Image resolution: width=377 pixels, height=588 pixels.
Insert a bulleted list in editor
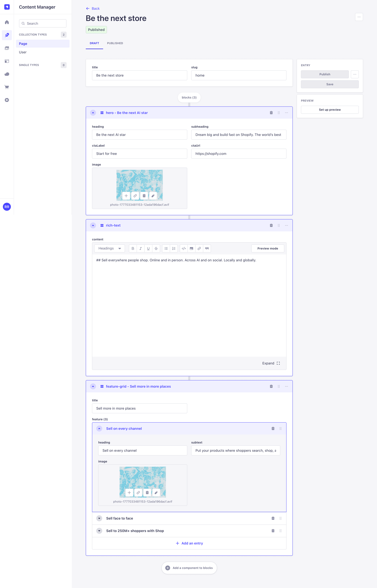click(x=166, y=248)
